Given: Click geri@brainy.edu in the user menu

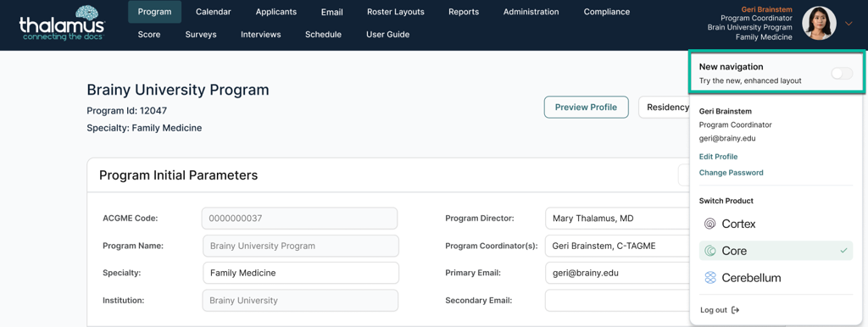Looking at the screenshot, I should tap(727, 138).
